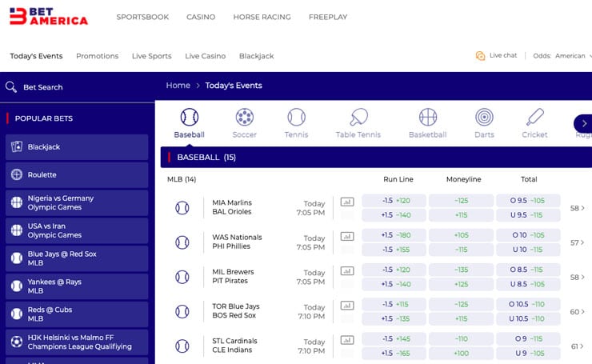Viewport: 592px width, 364px height.
Task: Open the Odds American format dropdown
Action: [562, 56]
